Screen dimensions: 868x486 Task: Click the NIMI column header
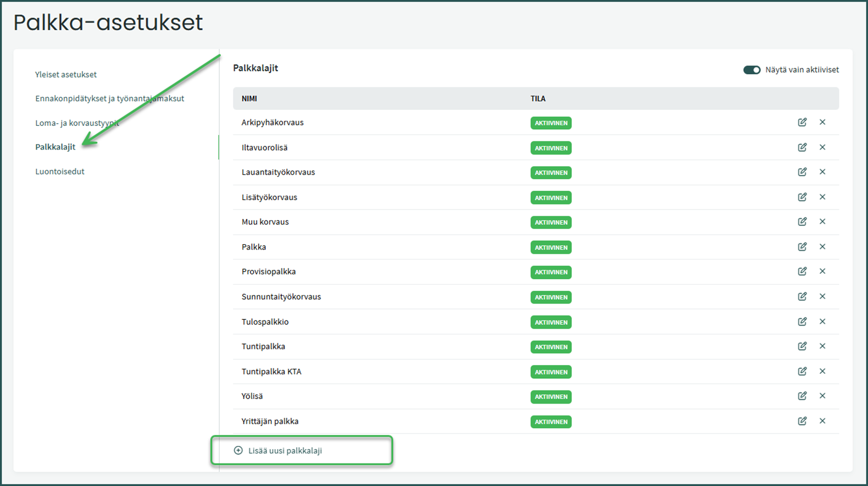249,98
